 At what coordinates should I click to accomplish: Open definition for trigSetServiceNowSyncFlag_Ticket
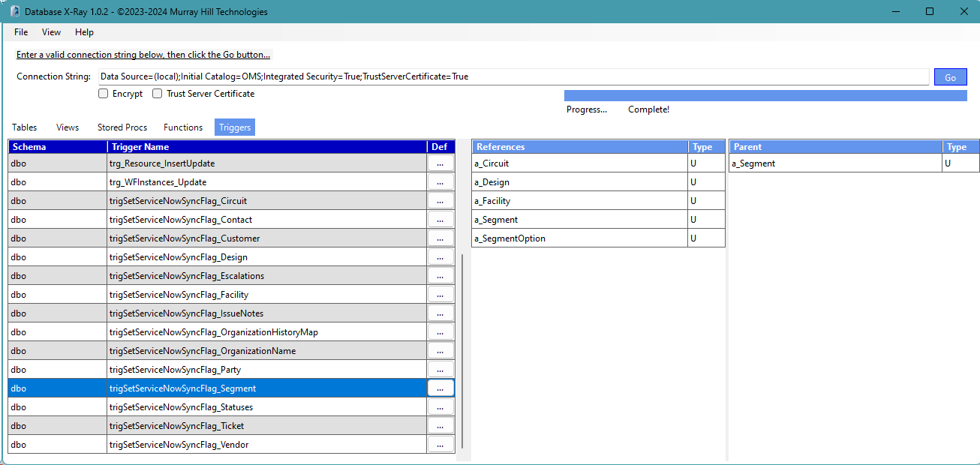[x=440, y=425]
